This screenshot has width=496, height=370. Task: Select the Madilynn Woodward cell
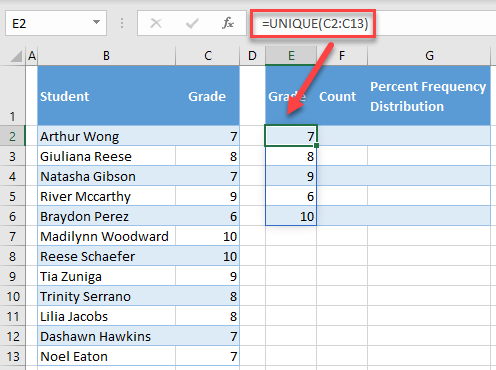106,236
